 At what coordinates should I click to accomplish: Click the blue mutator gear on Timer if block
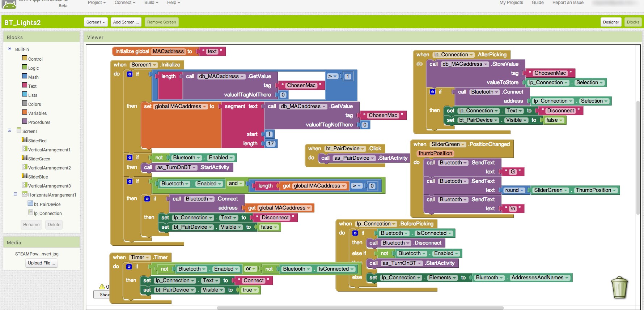(129, 267)
